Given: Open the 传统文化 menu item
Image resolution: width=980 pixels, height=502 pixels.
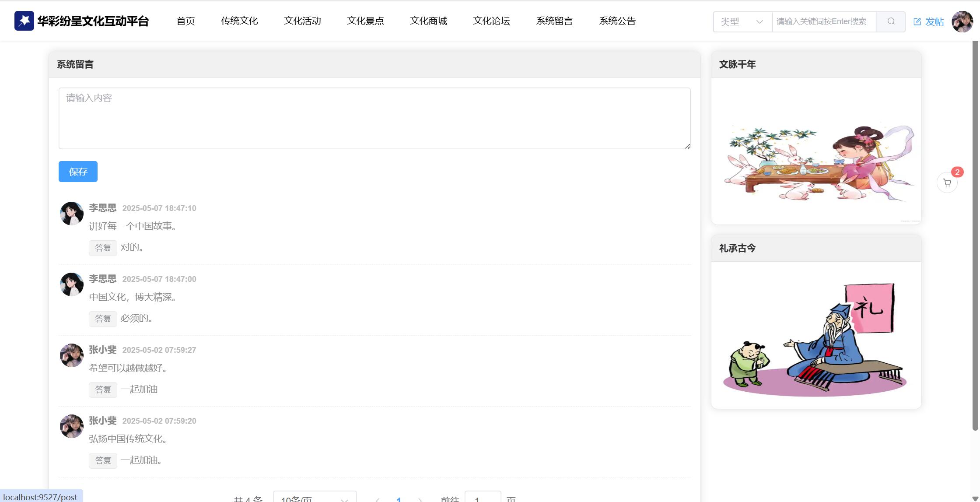Looking at the screenshot, I should [239, 21].
